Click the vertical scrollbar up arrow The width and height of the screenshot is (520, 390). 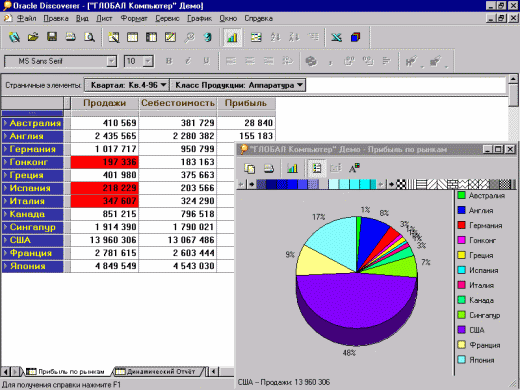513,79
